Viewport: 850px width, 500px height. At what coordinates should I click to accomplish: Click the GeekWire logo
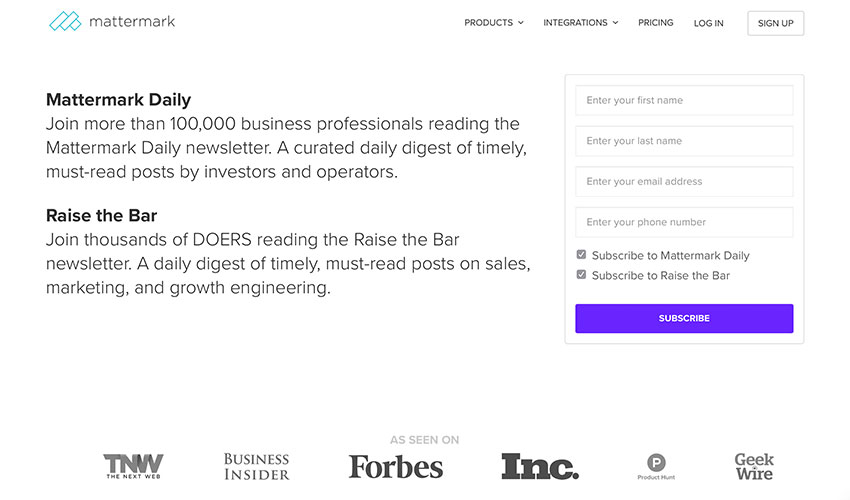(x=754, y=466)
